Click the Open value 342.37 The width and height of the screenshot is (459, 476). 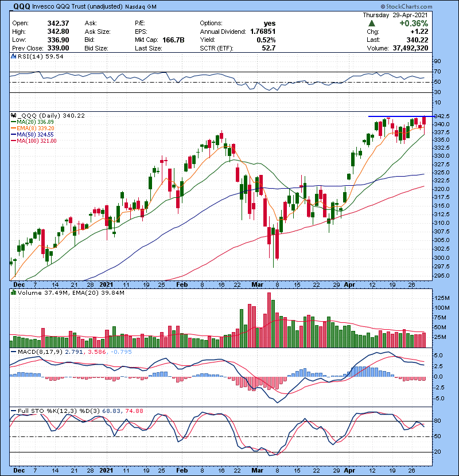point(58,24)
